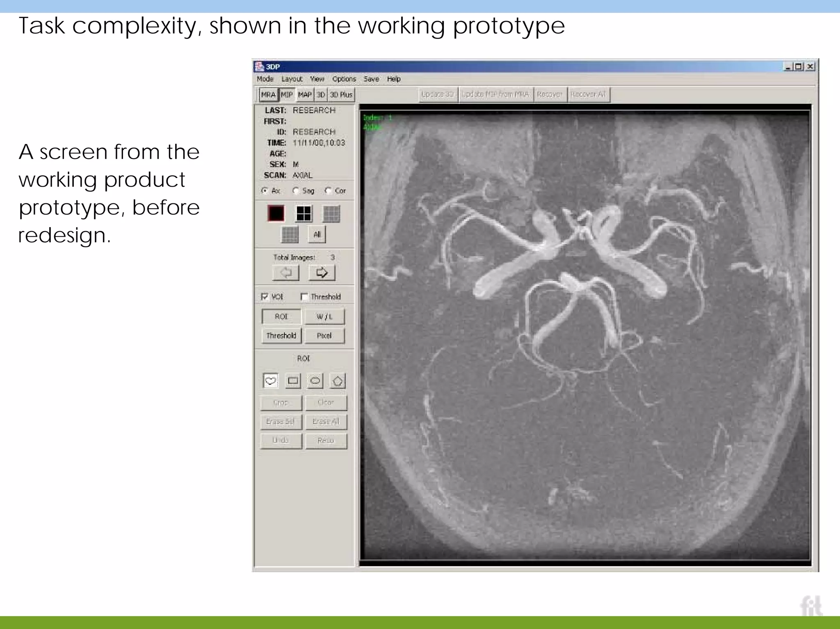Open the Options menu
840x629 pixels.
344,79
